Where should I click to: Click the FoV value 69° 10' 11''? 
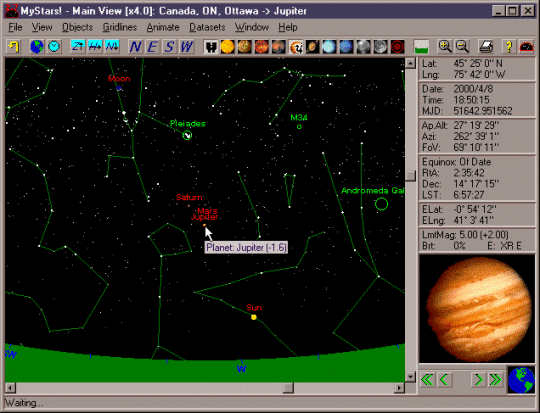click(476, 147)
